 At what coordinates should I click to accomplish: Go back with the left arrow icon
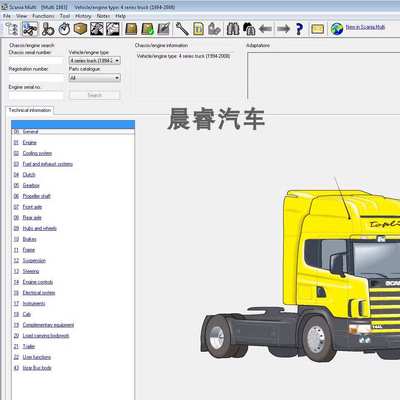point(265,29)
